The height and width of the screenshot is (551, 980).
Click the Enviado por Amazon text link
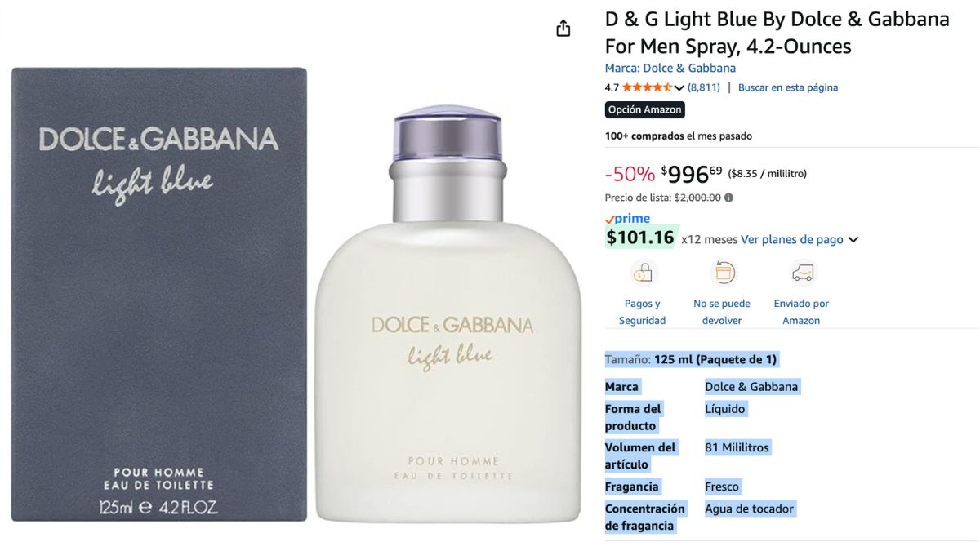801,312
